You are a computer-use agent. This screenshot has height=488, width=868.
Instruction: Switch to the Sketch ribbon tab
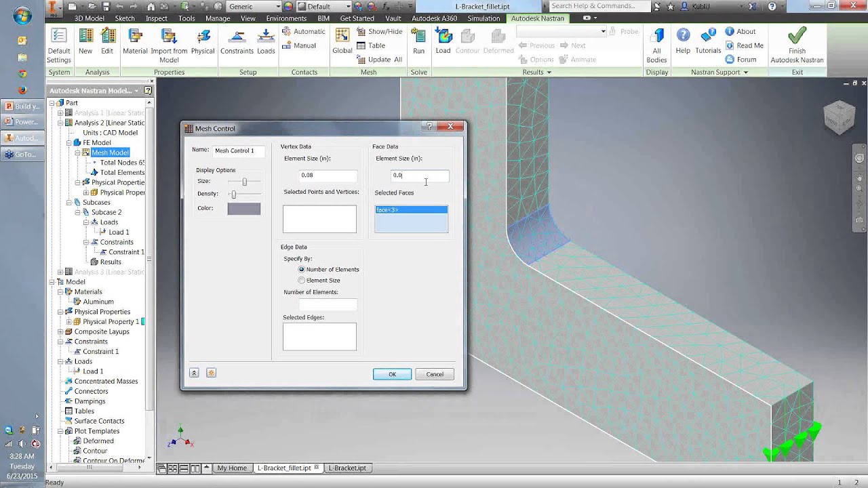tap(125, 18)
